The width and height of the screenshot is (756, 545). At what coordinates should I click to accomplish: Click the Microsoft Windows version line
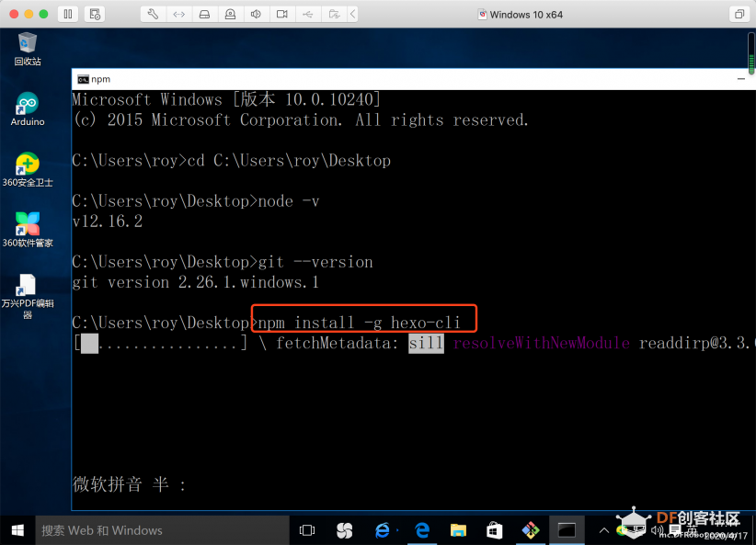[226, 100]
